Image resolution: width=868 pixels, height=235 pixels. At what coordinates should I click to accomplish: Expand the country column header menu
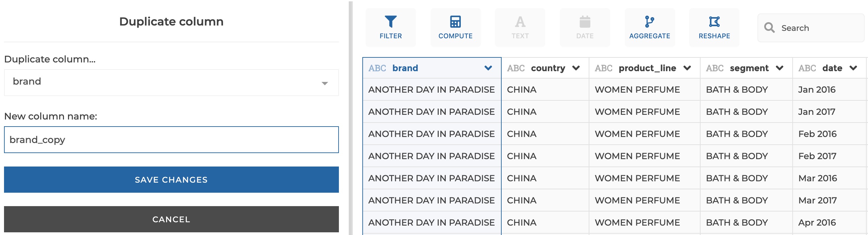(x=576, y=68)
